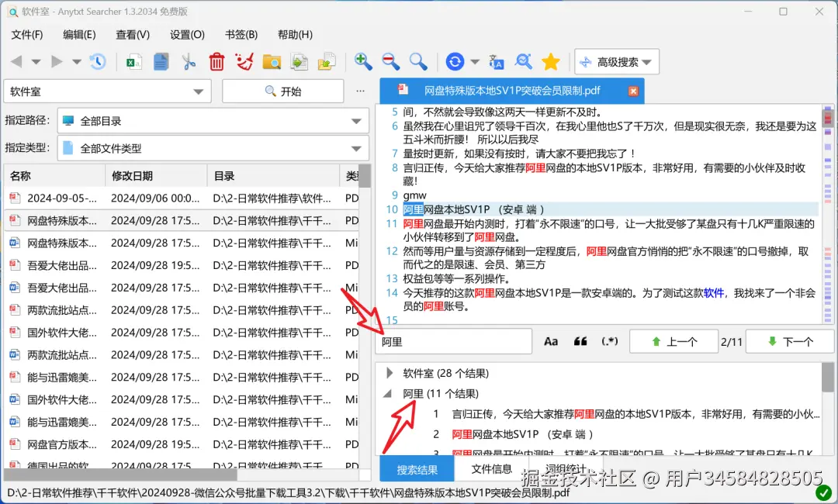Click the folder with magnifier icon
This screenshot has width=838, height=504.
[x=272, y=62]
